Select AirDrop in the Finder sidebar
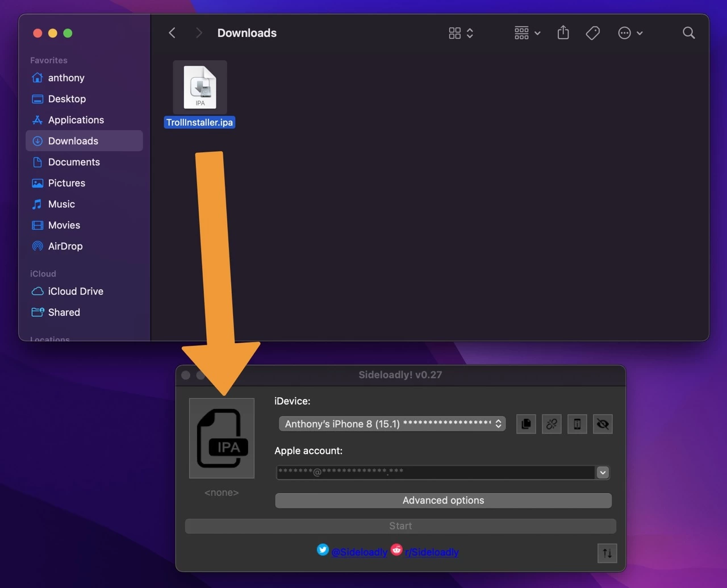The image size is (727, 588). pos(64,246)
